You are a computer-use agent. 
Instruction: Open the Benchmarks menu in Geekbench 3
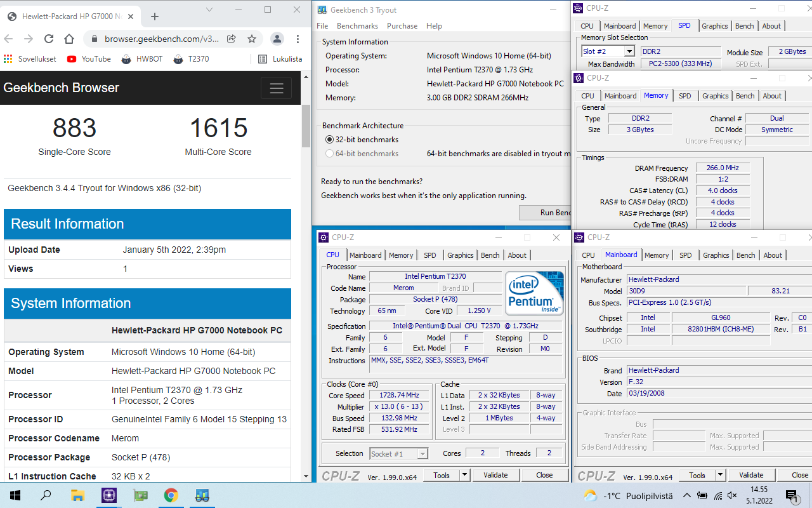[357, 26]
